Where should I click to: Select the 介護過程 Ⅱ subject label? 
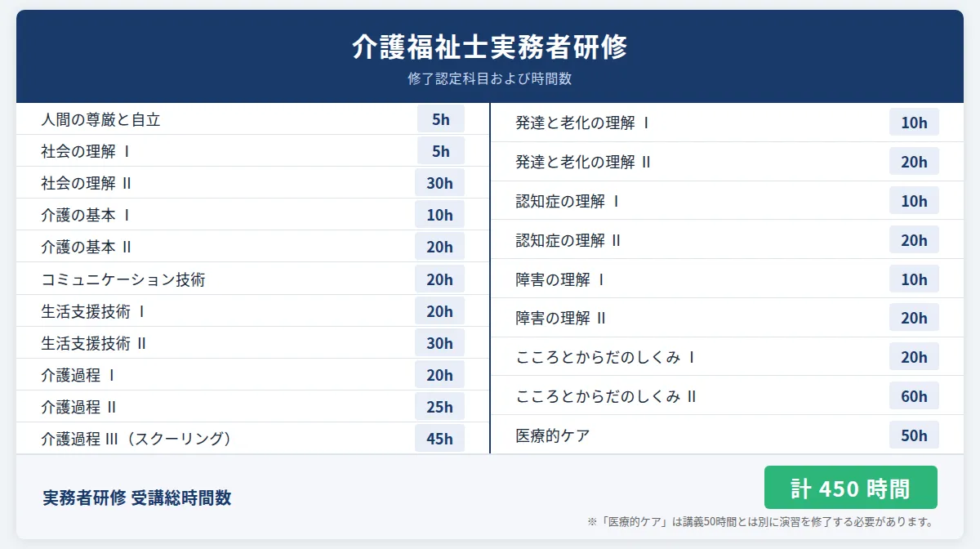tap(78, 407)
